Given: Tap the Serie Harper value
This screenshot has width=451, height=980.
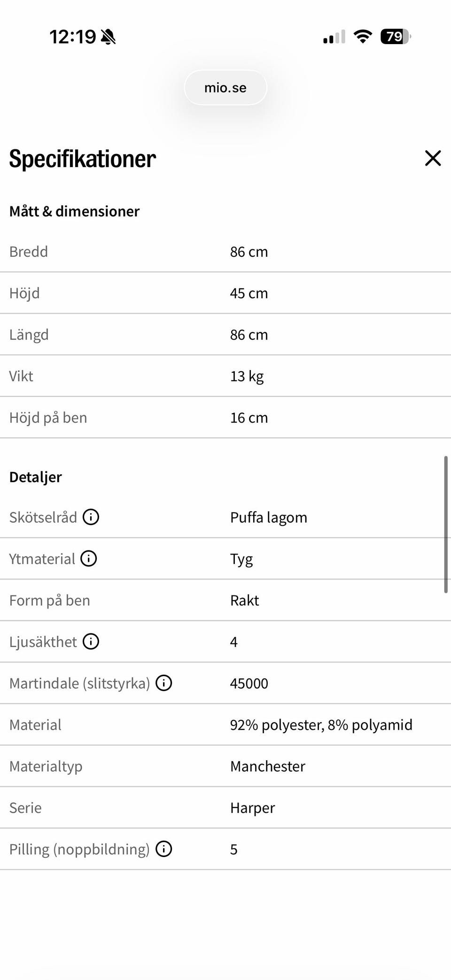Looking at the screenshot, I should coord(252,808).
